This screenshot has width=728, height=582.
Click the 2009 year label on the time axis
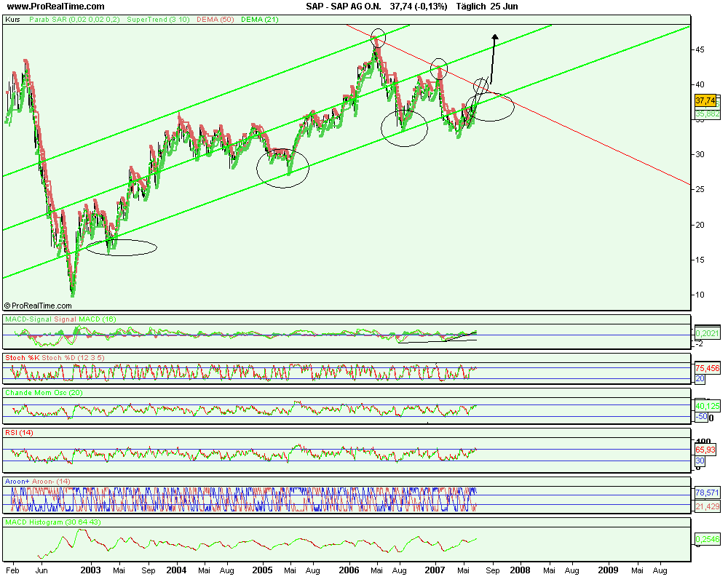tap(608, 570)
